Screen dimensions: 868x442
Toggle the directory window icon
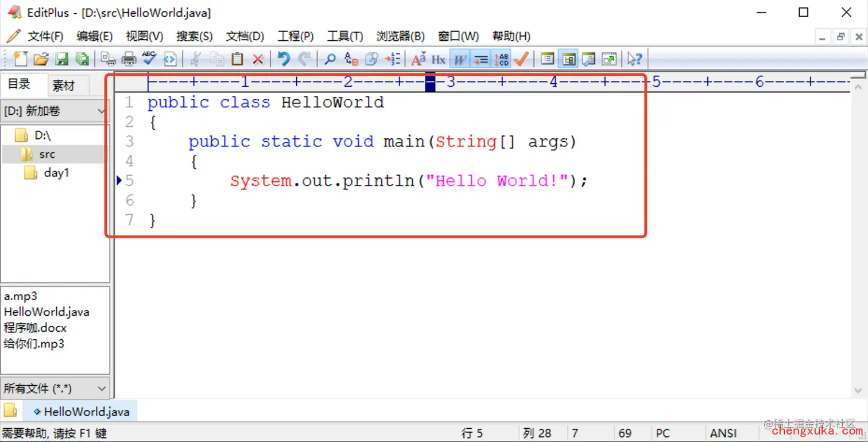pos(568,59)
